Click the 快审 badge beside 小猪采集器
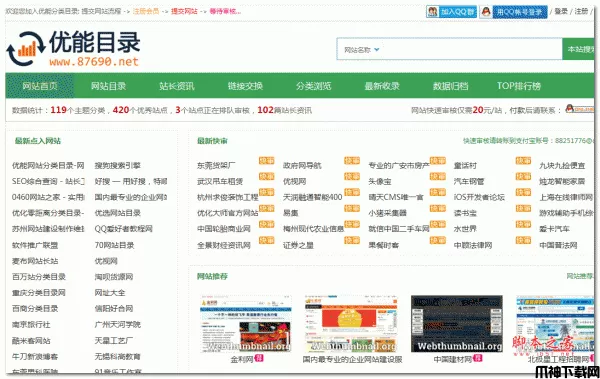Image resolution: width=600 pixels, height=379 pixels. pos(438,208)
